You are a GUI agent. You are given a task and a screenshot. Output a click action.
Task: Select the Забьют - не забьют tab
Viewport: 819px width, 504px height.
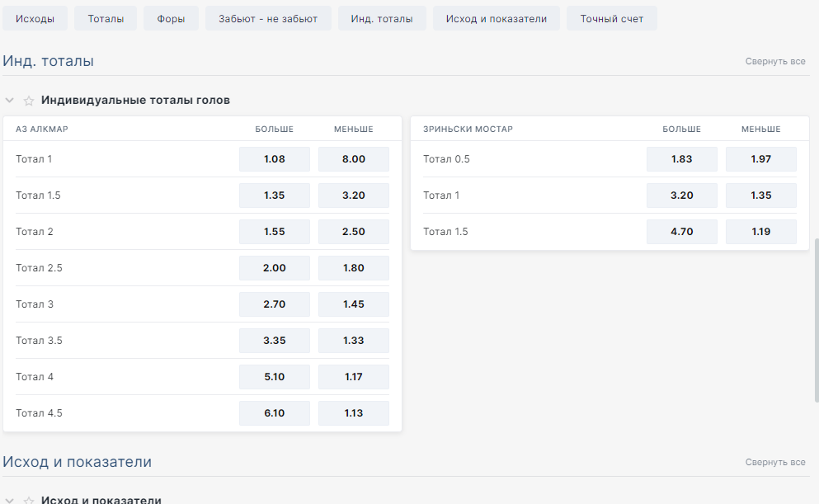tap(268, 18)
